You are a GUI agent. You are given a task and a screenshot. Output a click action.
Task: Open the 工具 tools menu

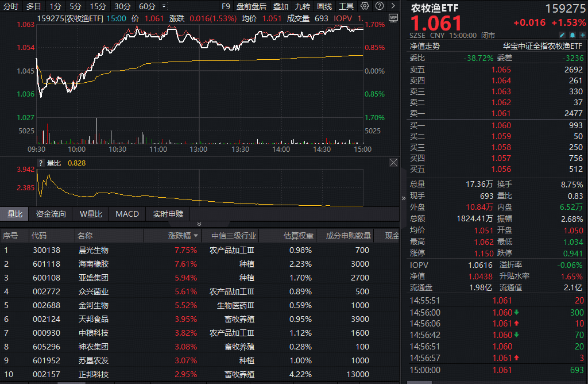click(345, 6)
